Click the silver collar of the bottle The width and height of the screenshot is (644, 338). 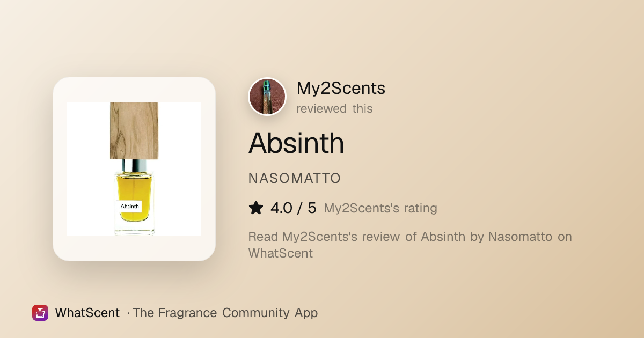pyautogui.click(x=134, y=165)
